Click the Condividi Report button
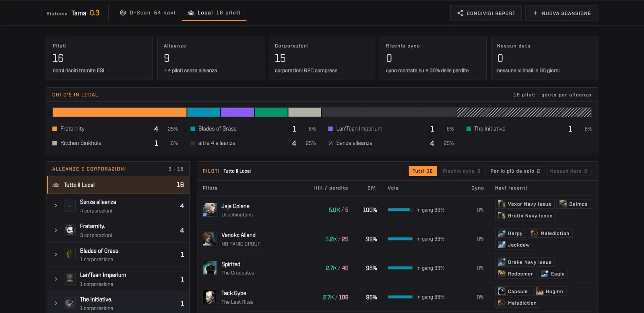 [x=486, y=13]
